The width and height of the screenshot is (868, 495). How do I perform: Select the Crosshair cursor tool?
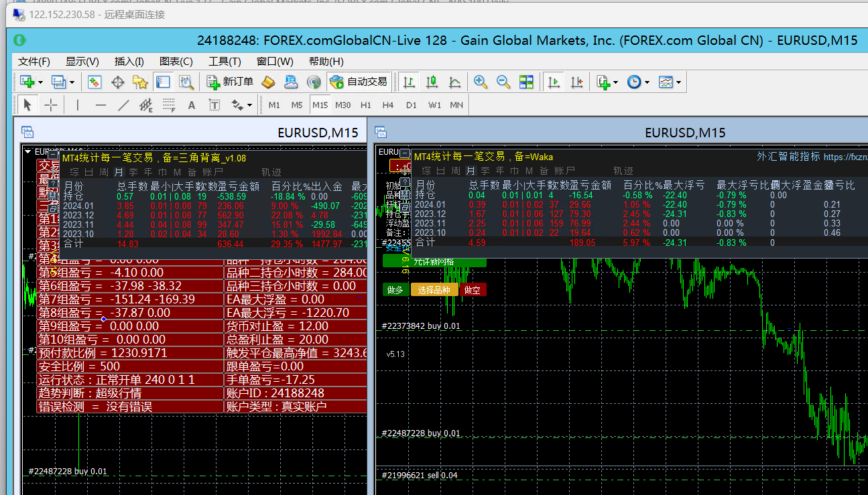(50, 105)
